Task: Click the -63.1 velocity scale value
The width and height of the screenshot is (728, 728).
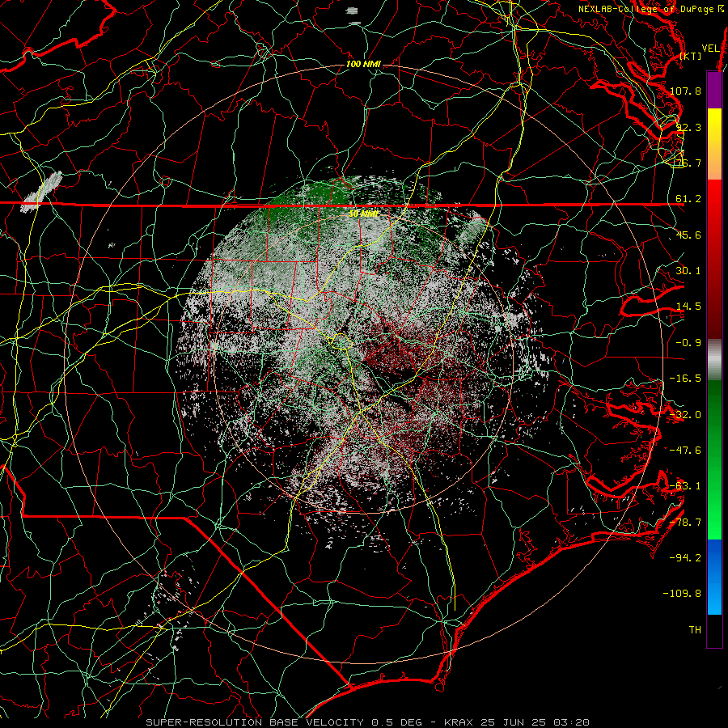Action: click(x=685, y=486)
